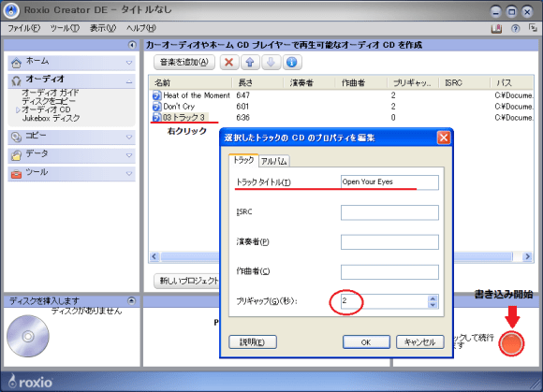Collapse the left sidebar panel arrow
Image resolution: width=543 pixels, height=392 pixels.
(x=132, y=45)
